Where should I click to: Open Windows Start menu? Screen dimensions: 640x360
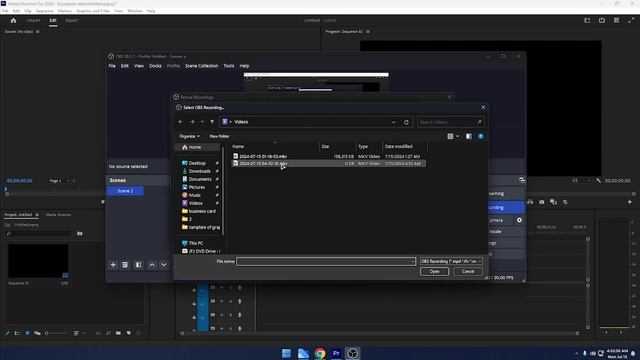click(287, 353)
